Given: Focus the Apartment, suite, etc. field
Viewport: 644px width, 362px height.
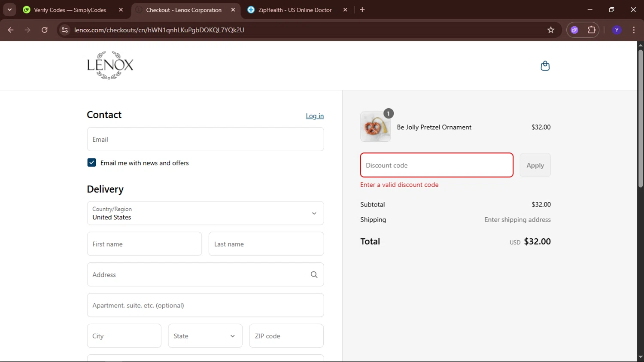Looking at the screenshot, I should pyautogui.click(x=205, y=305).
